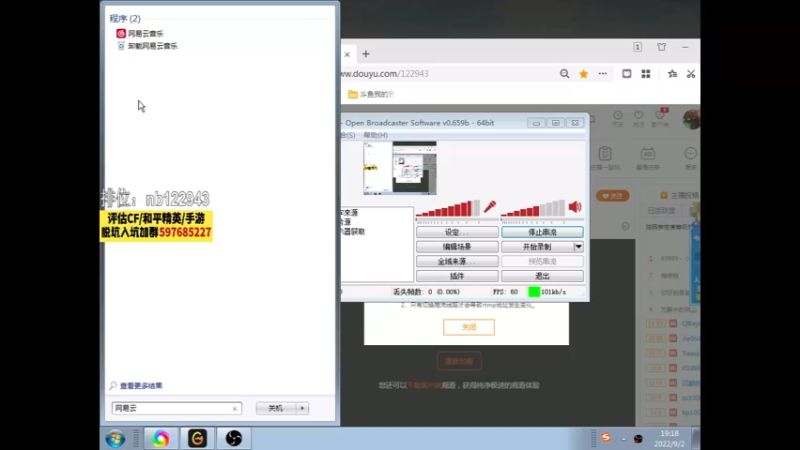Select the first 来源 source in OBS list

click(349, 213)
